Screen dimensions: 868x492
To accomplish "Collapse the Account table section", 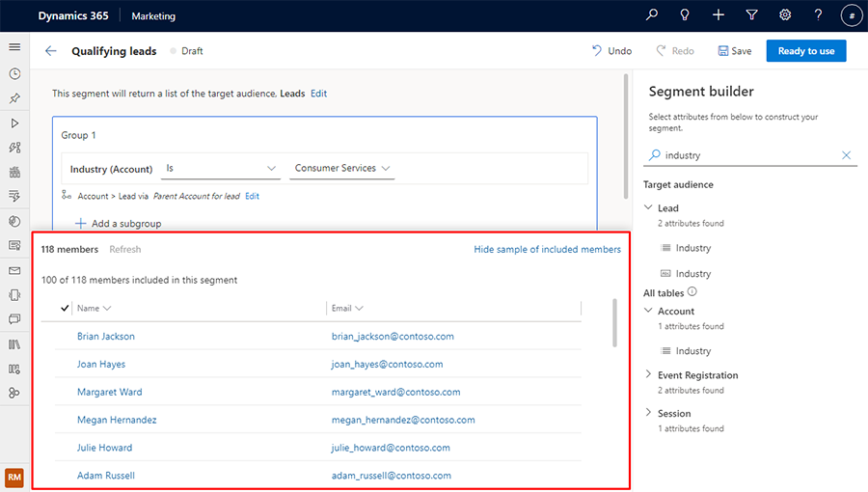I will point(648,312).
